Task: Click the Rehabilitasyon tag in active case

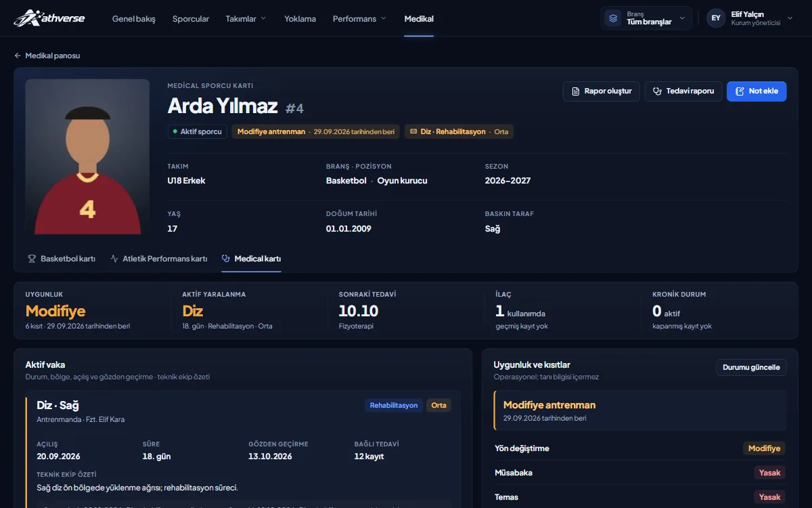Action: click(394, 405)
